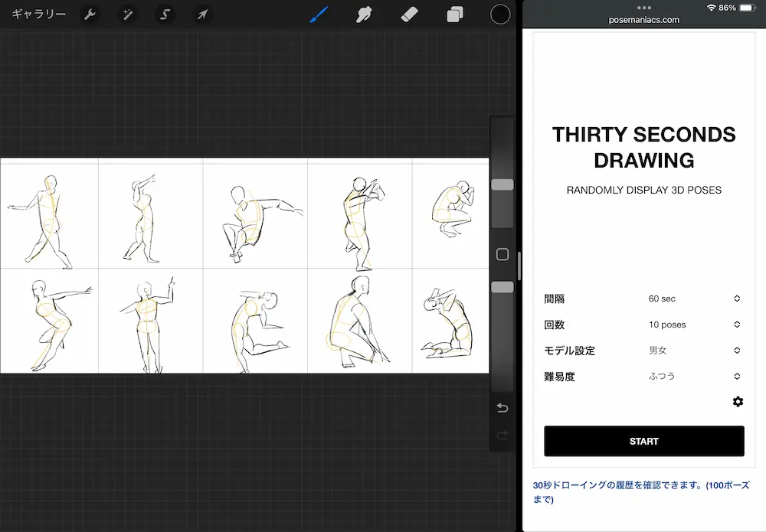Open the Adjustments panel in Procreate

point(127,14)
